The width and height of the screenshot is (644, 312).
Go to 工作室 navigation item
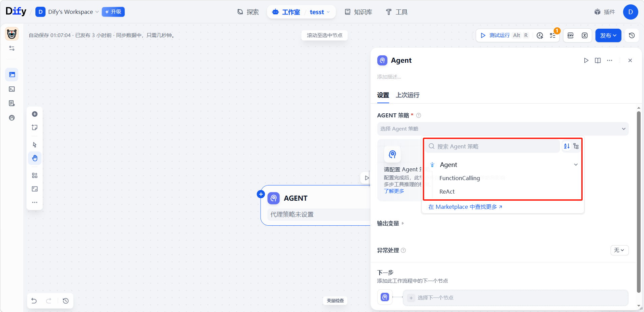pyautogui.click(x=286, y=12)
